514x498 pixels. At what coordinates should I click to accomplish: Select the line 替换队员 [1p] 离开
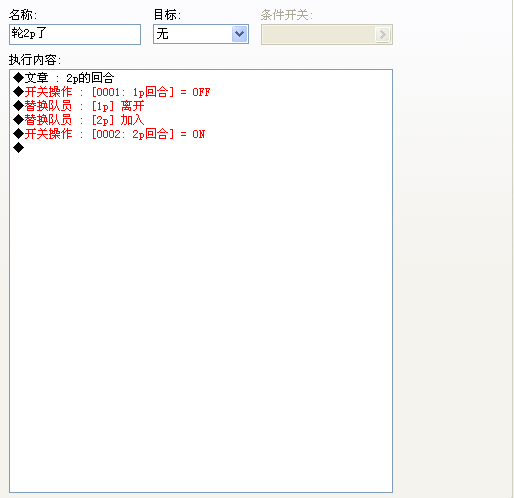click(x=79, y=106)
